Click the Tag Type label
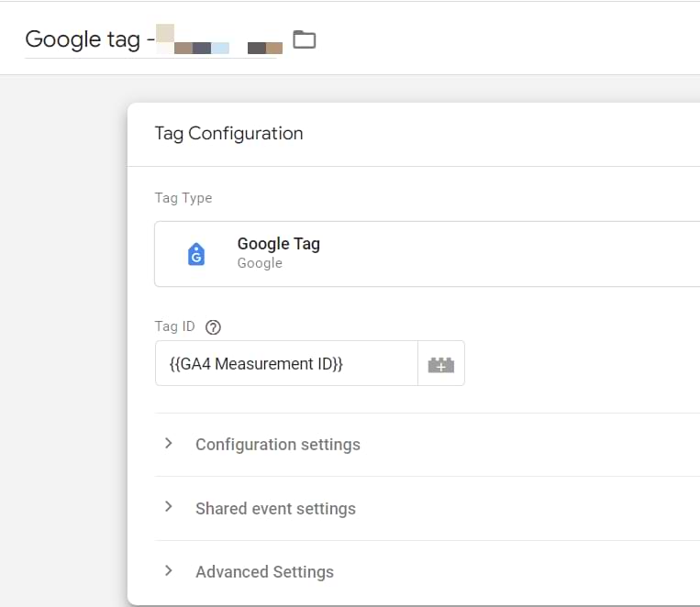 183,198
